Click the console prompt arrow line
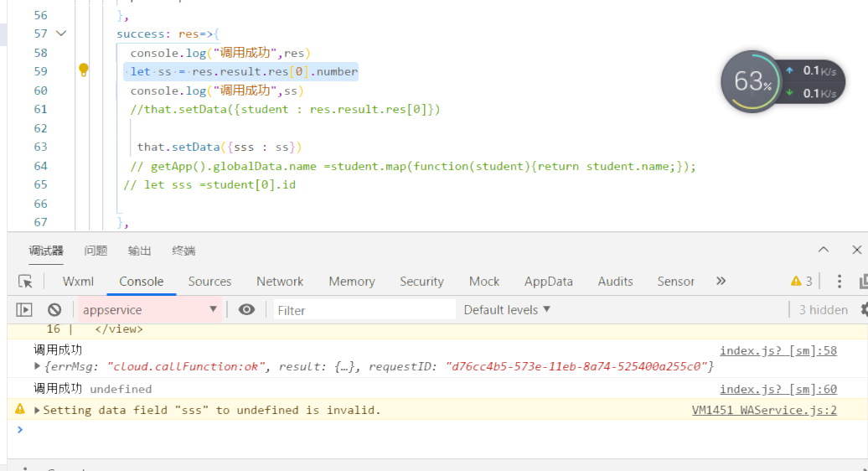Image resolution: width=868 pixels, height=471 pixels. (x=20, y=429)
